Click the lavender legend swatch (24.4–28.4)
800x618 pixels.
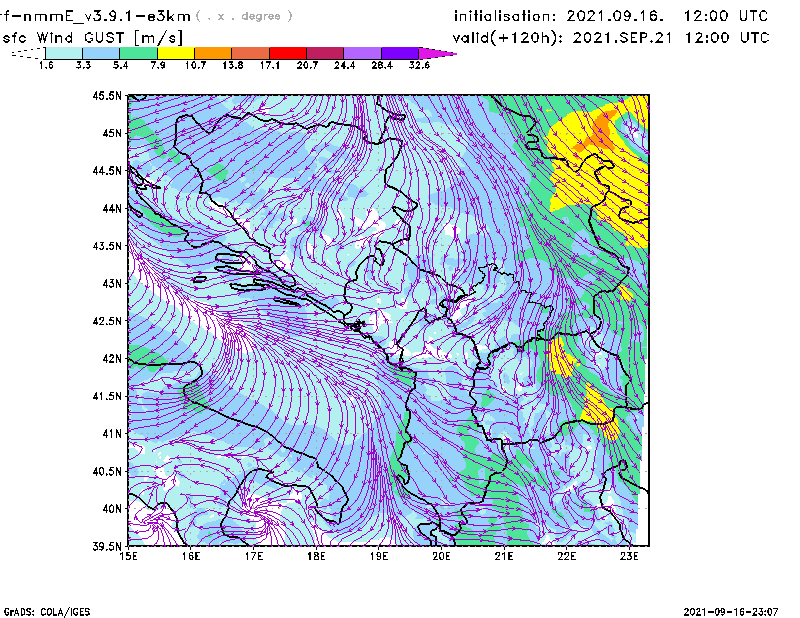362,53
